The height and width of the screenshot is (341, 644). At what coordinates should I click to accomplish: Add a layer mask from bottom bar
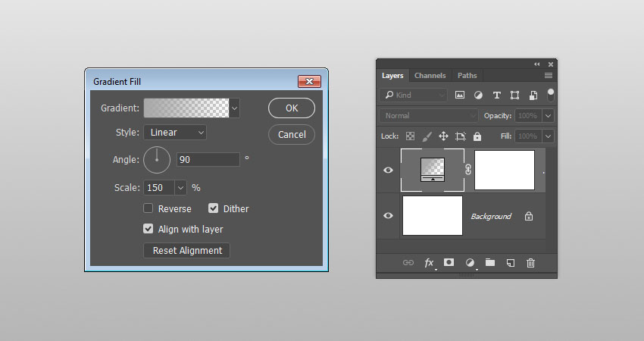(x=449, y=262)
